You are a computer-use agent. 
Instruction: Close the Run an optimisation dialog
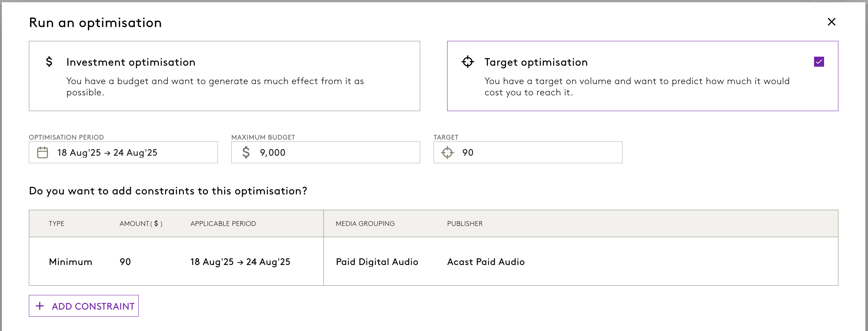click(x=831, y=22)
